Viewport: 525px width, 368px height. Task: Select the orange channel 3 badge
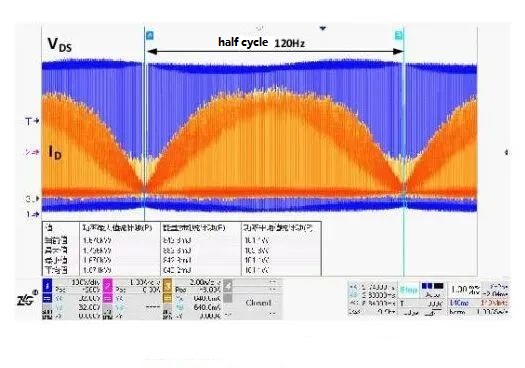[x=167, y=286]
